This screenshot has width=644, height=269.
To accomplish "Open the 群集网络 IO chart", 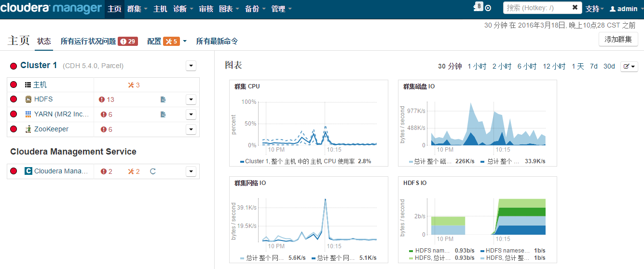I will click(309, 220).
